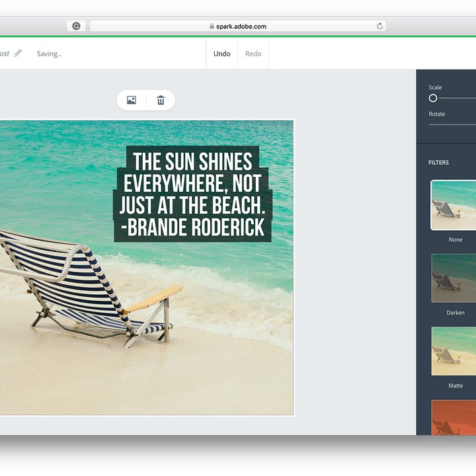
Task: Select the None filter thumbnail
Action: (454, 205)
